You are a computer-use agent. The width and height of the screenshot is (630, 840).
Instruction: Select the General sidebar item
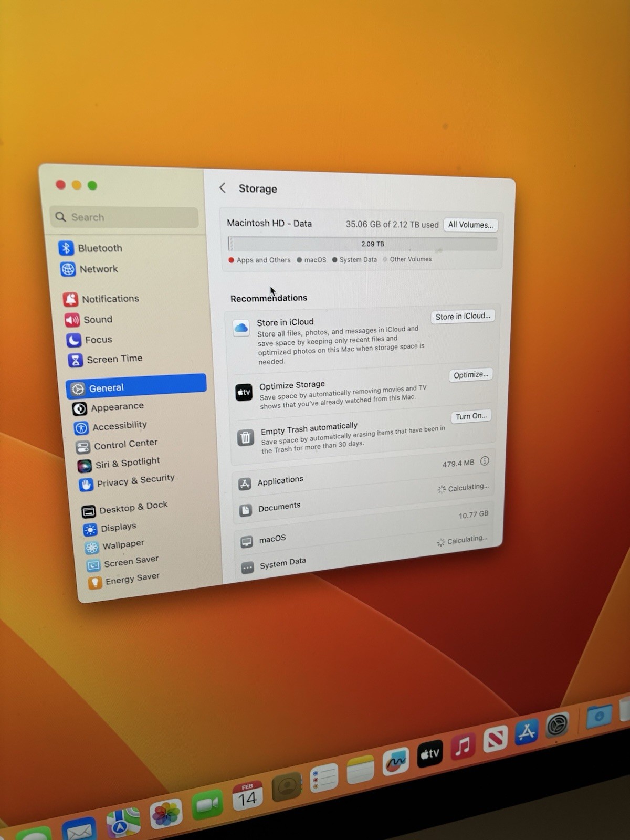click(136, 387)
